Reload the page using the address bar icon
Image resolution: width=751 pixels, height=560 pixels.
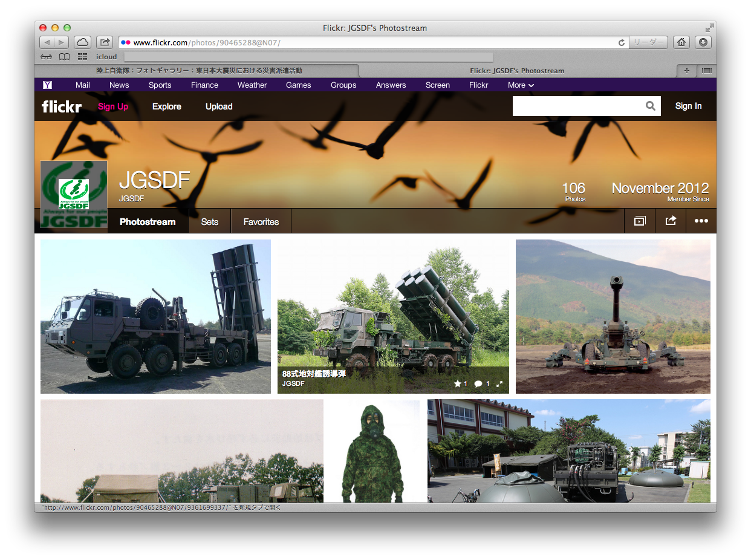pos(621,42)
